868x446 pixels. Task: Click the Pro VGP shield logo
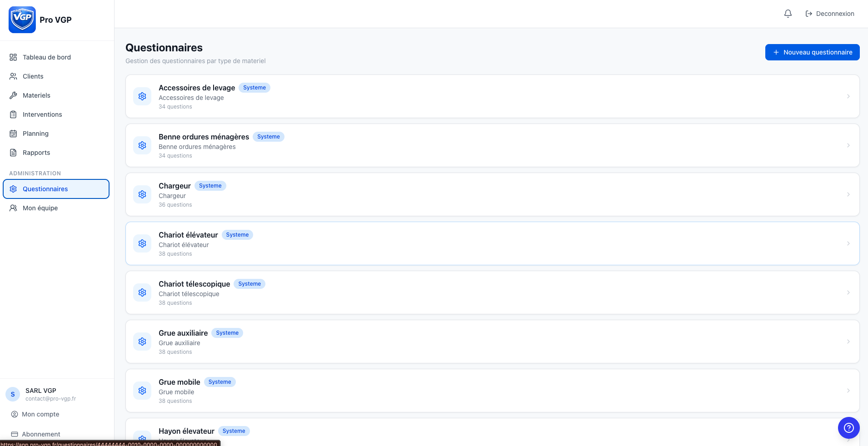tap(22, 20)
